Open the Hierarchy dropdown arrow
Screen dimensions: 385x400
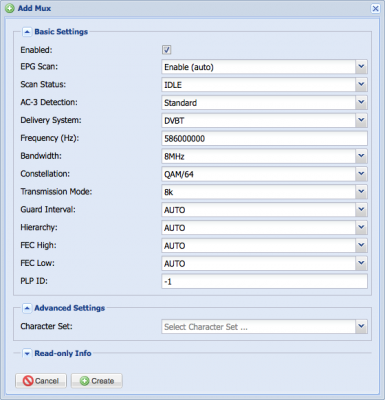361,228
